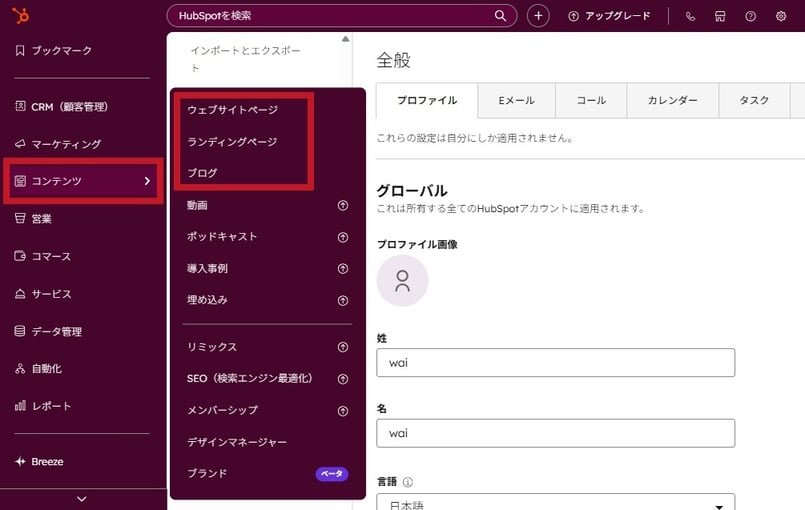Click the HubSpot sprocket logo

point(20,15)
